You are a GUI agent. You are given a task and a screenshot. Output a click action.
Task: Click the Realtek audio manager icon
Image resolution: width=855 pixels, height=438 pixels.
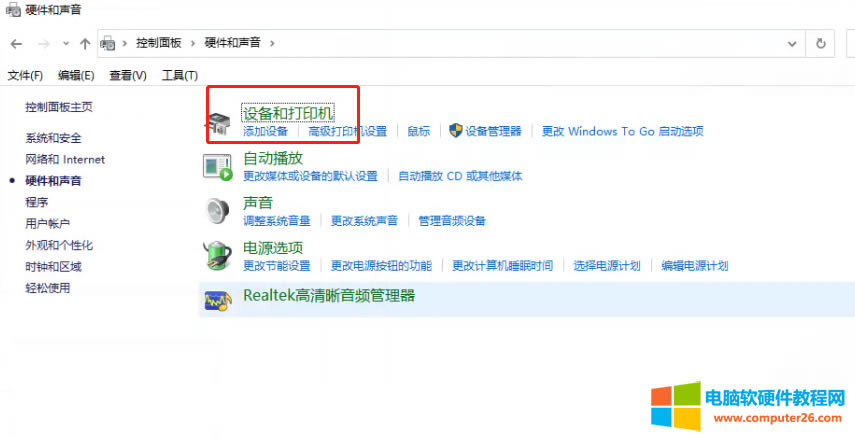click(218, 301)
